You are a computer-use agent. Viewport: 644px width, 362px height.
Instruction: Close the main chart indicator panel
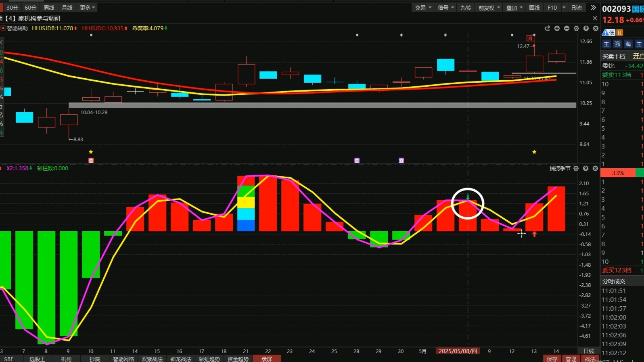click(596, 28)
